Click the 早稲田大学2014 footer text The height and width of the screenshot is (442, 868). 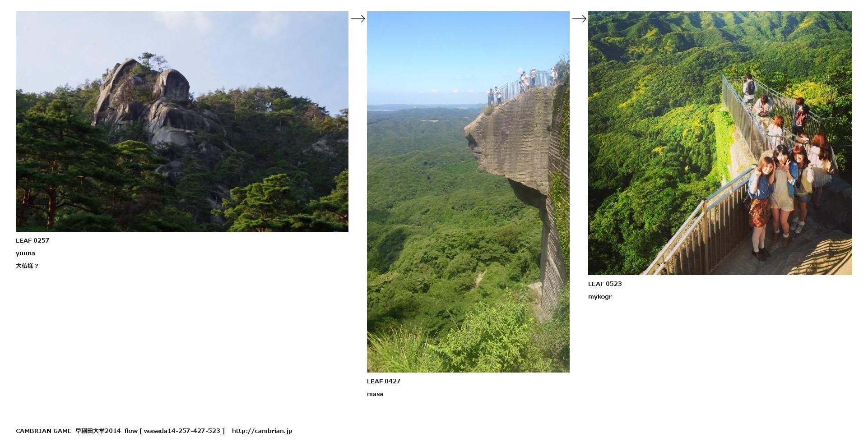(x=98, y=431)
